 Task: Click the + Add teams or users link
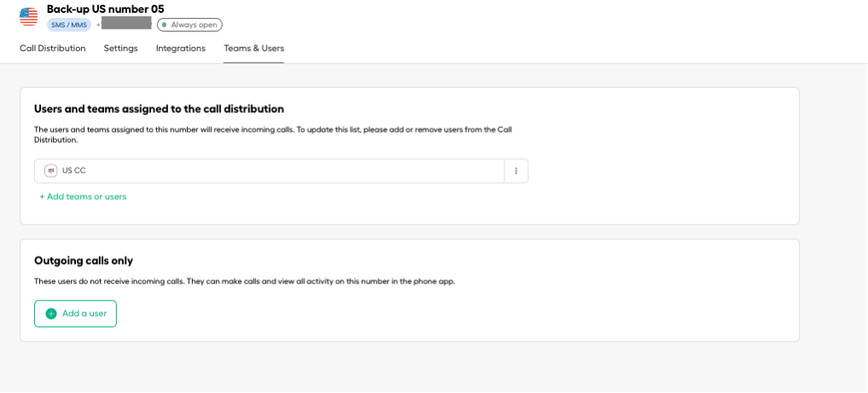83,196
